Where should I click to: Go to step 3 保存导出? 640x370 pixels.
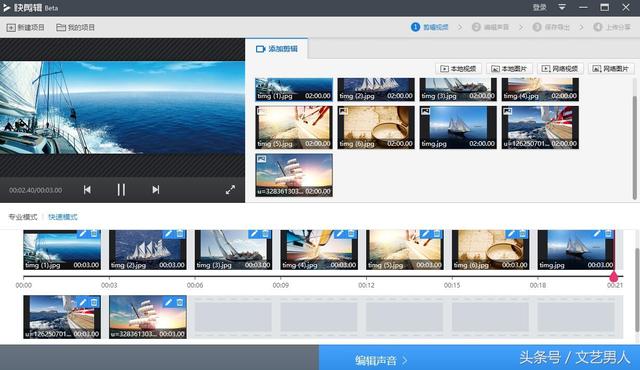click(551, 27)
